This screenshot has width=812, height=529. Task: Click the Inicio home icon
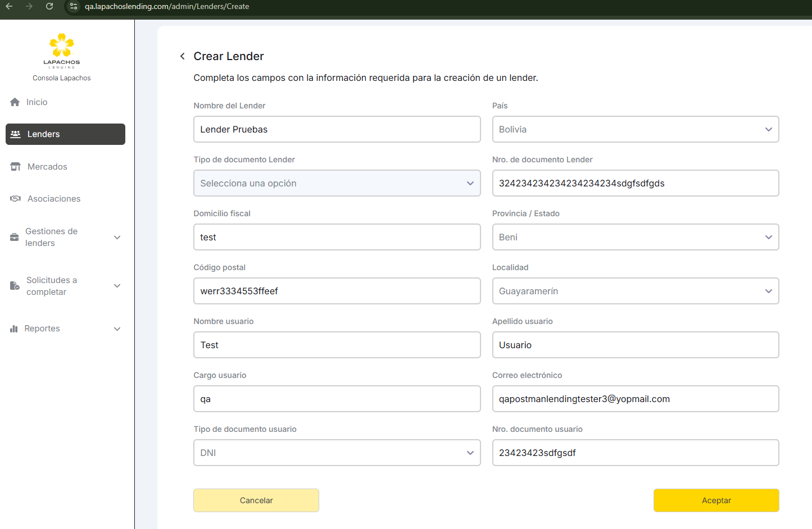pyautogui.click(x=15, y=102)
